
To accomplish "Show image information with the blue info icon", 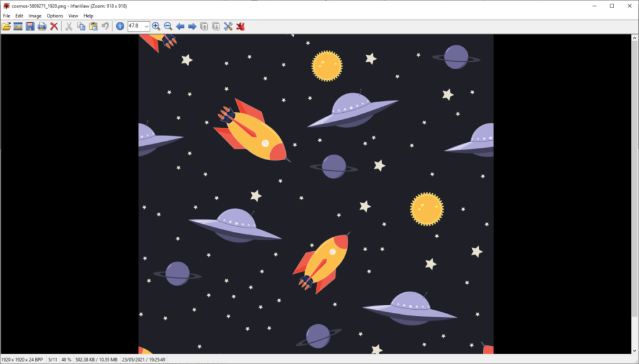I will pos(120,26).
